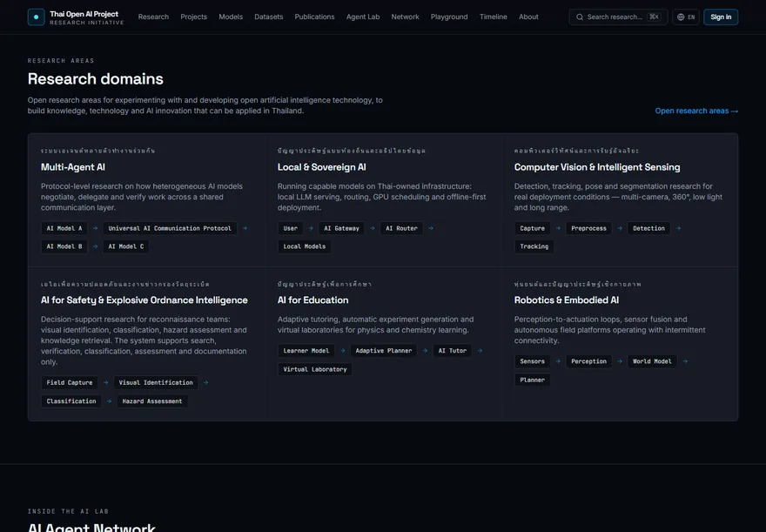Screen dimensions: 766x532
Task: View the Timeline page
Action: 493,17
